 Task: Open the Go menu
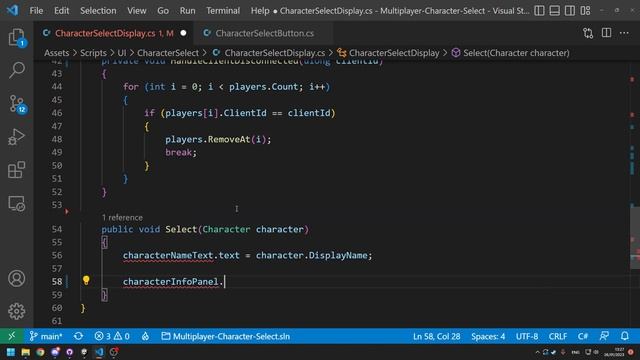pos(163,11)
